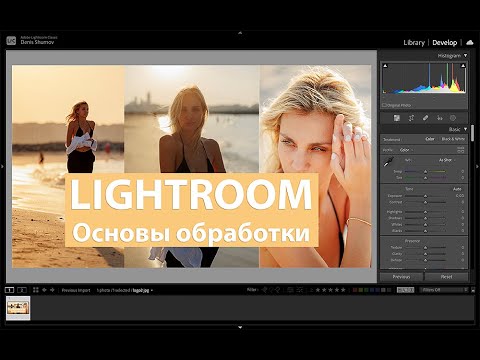This screenshot has height=360, width=480.
Task: Go forward with the filmstrip right arrow
Action: [52, 290]
